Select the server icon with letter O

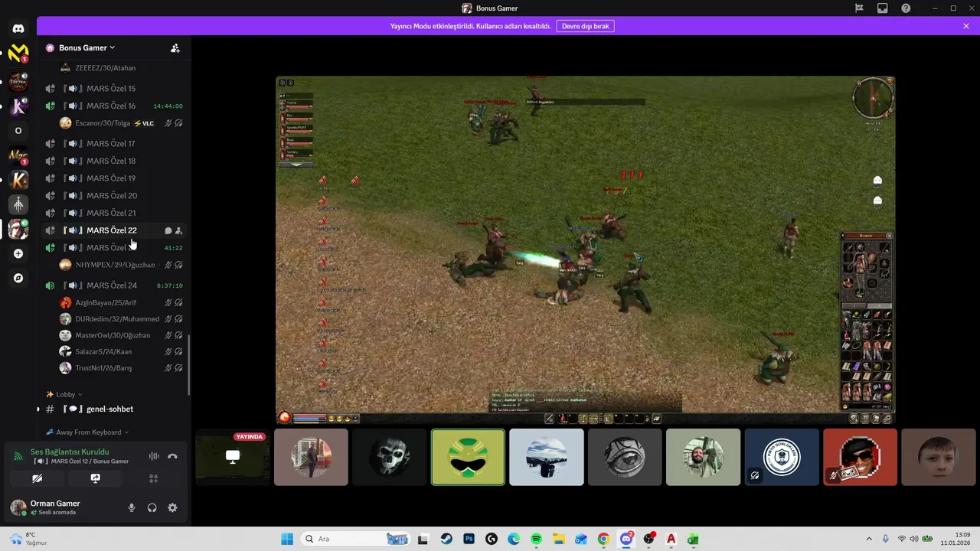coord(18,131)
